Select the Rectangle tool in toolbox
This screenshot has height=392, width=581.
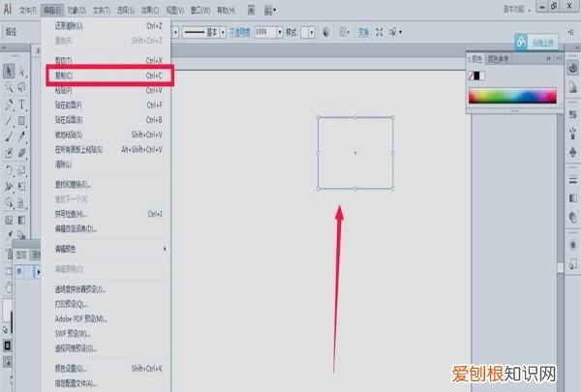click(21, 120)
